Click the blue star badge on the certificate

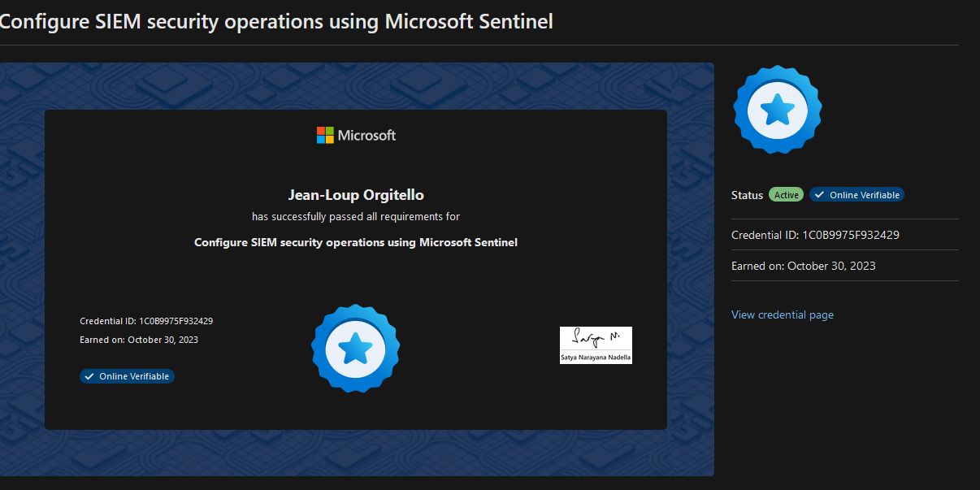[x=355, y=349]
